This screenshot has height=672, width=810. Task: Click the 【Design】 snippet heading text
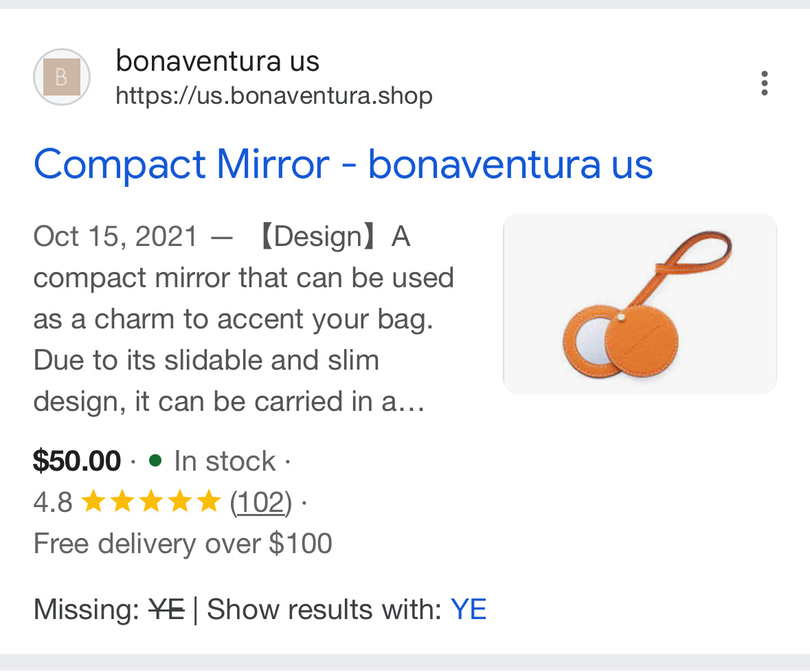315,237
